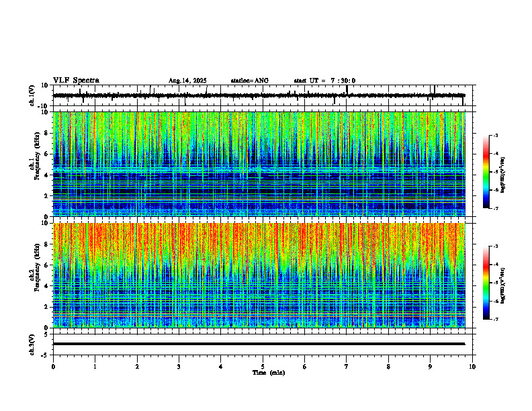
Task: Click the "2" kHz tick of ch.2 spectrogram
Action: click(47, 307)
